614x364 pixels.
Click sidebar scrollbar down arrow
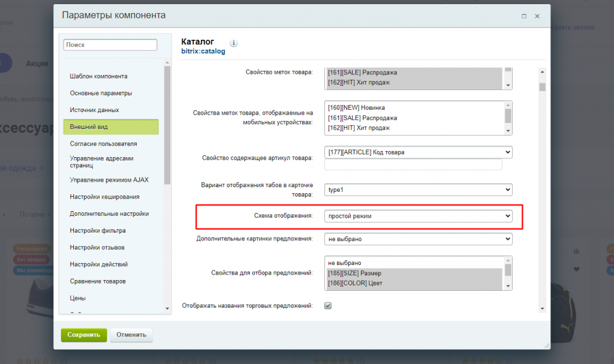(x=168, y=309)
